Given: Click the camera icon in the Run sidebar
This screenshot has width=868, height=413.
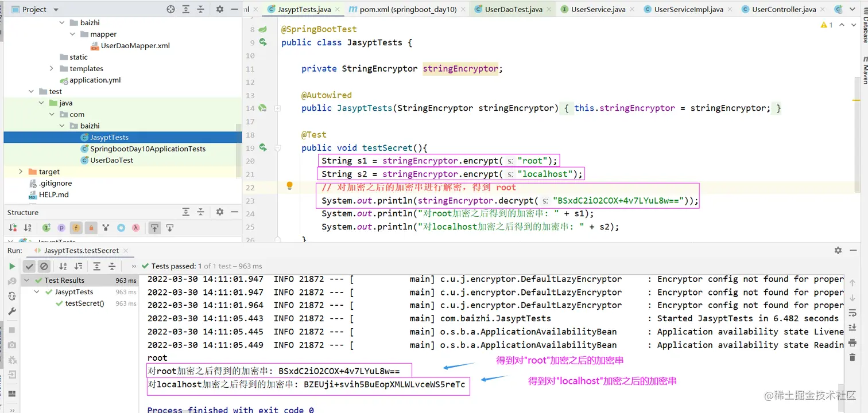Looking at the screenshot, I should point(12,345).
